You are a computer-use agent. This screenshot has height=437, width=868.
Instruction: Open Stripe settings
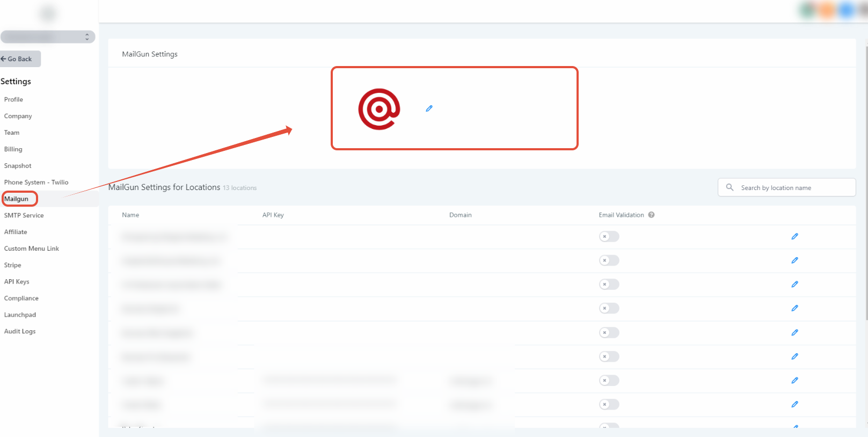pyautogui.click(x=12, y=265)
